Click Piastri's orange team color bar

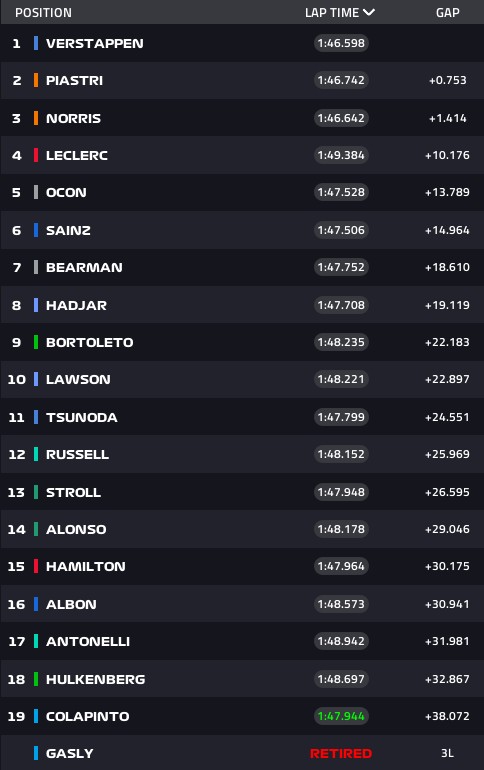coord(36,80)
